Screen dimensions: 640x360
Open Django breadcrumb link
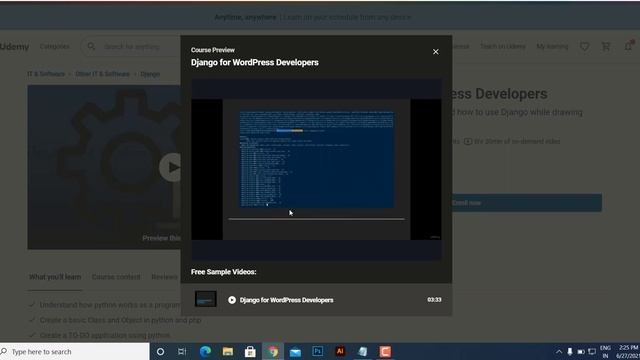[x=150, y=74]
